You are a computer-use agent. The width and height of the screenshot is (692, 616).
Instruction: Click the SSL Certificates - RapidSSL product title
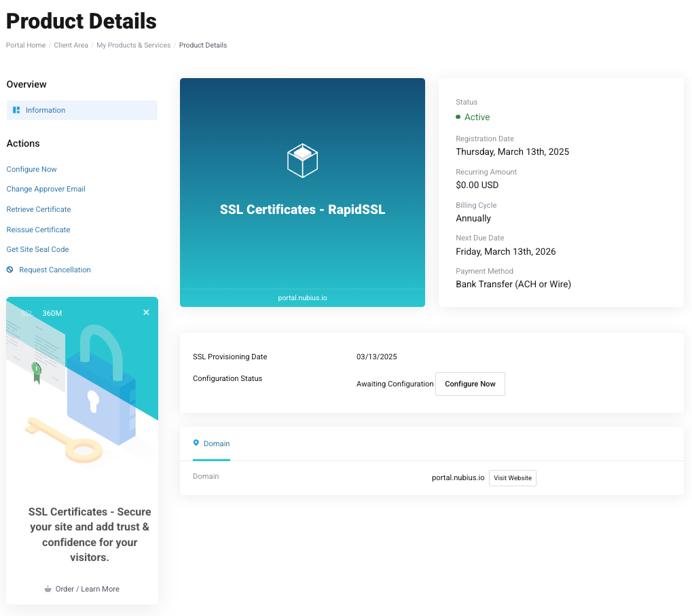[302, 209]
